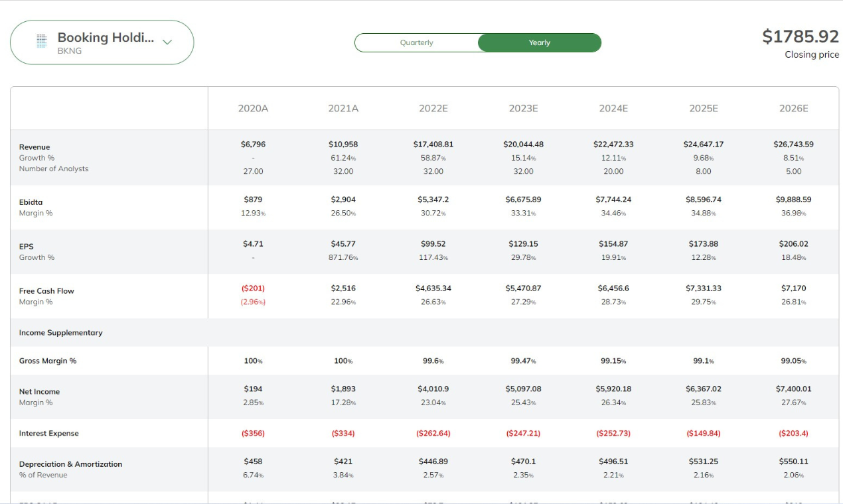
Task: Click the 61.24% revenue growth figure
Action: 343,158
